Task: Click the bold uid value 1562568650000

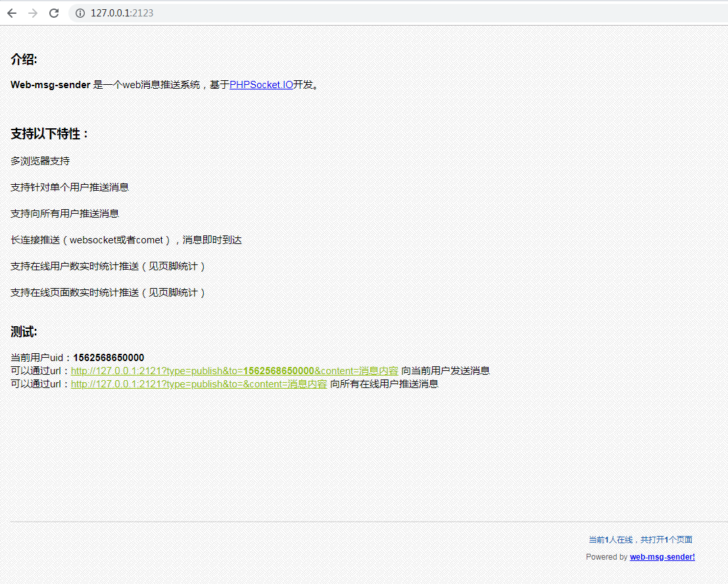Action: [109, 358]
